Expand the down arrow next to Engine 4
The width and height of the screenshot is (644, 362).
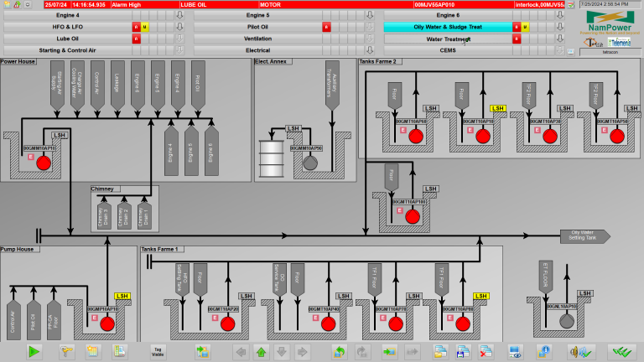[179, 15]
